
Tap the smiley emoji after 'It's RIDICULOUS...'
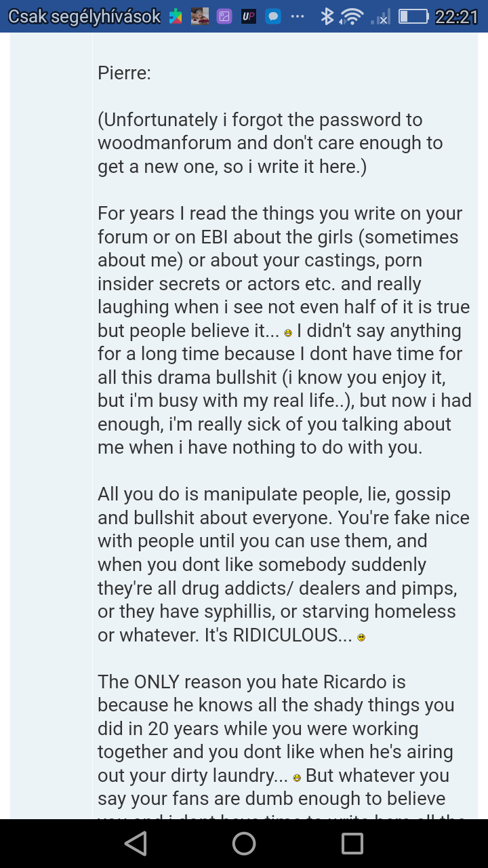tap(361, 637)
